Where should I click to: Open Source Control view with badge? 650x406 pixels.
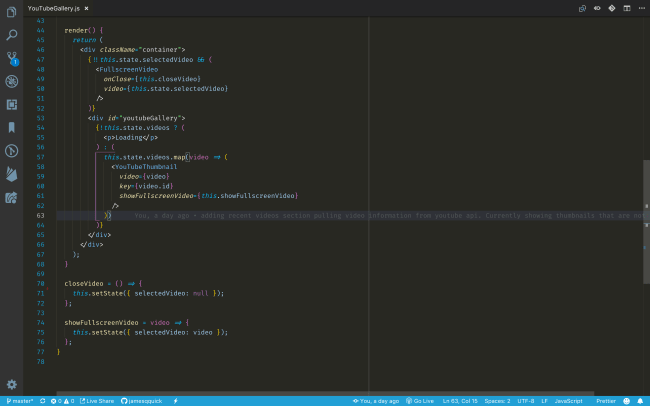12,58
